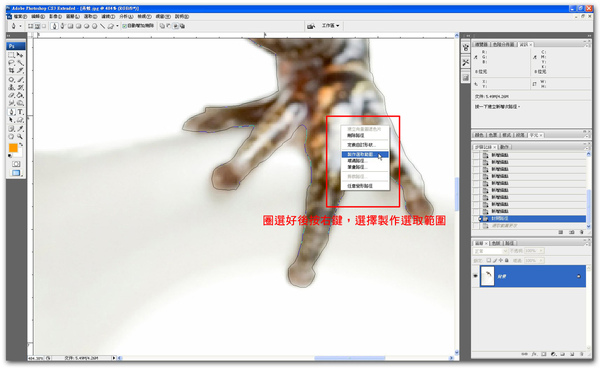Viewport: 600px width, 368px height.
Task: Select the Move tool
Action: pyautogui.click(x=20, y=55)
